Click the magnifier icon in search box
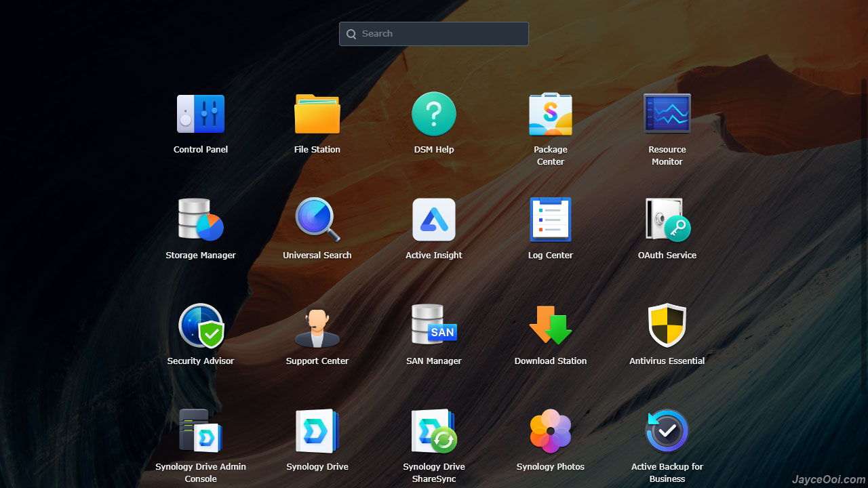868x488 pixels. pos(351,34)
